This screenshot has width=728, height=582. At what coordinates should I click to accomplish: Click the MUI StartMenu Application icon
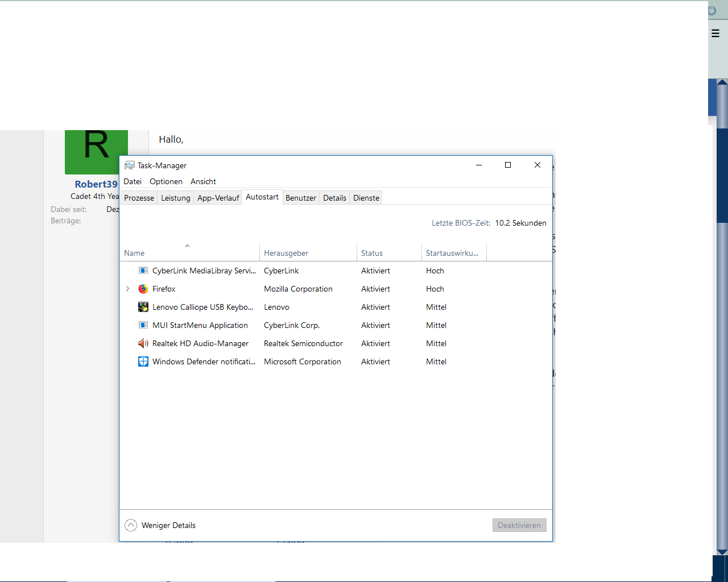coord(143,325)
